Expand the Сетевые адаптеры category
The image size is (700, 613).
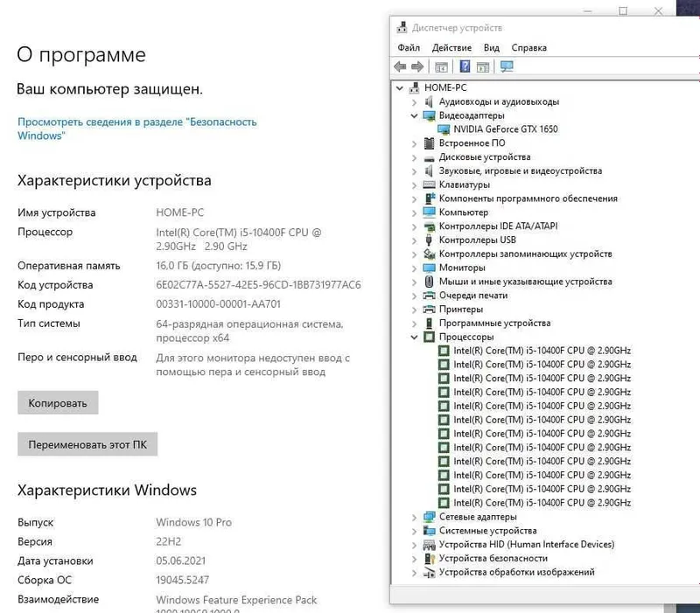tap(414, 517)
